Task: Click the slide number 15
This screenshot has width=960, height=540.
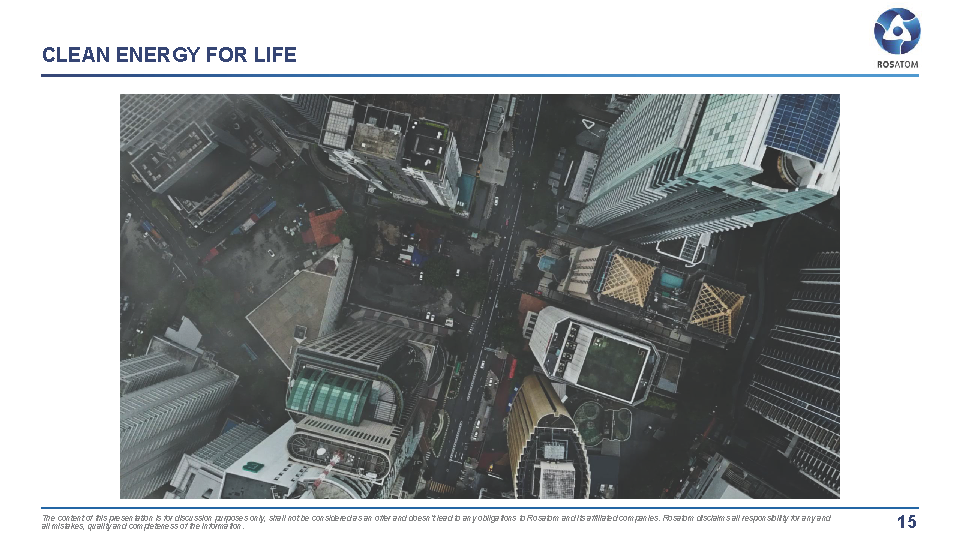Action: point(906,522)
